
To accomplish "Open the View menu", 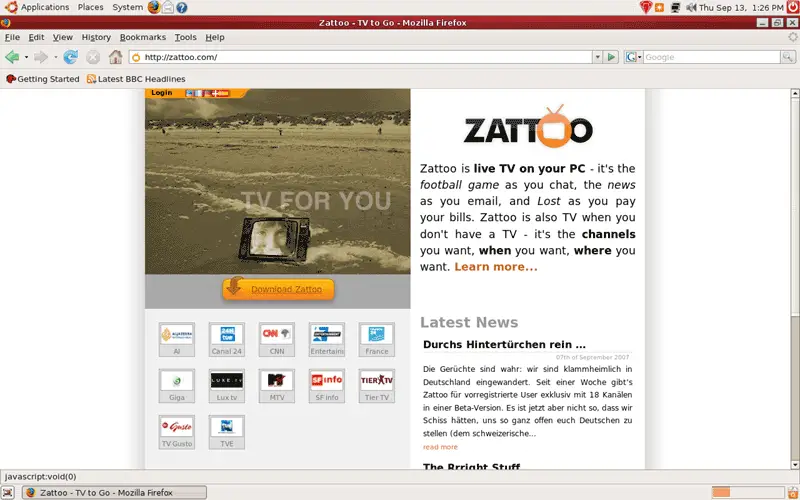I will coord(63,37).
